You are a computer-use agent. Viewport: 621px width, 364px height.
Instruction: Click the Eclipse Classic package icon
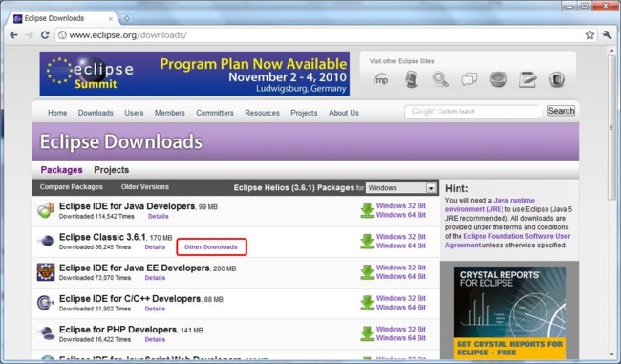46,241
